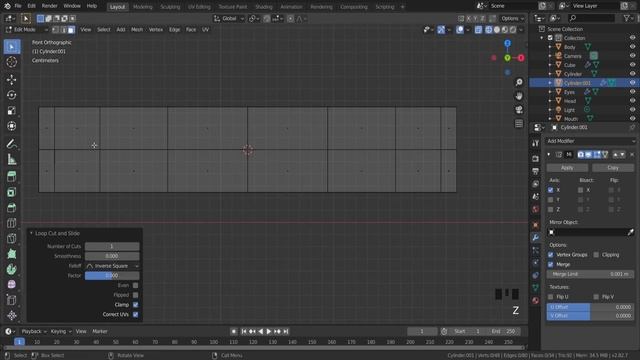Select the Tweak select tool arrow
The image size is (640, 360).
tap(12, 47)
